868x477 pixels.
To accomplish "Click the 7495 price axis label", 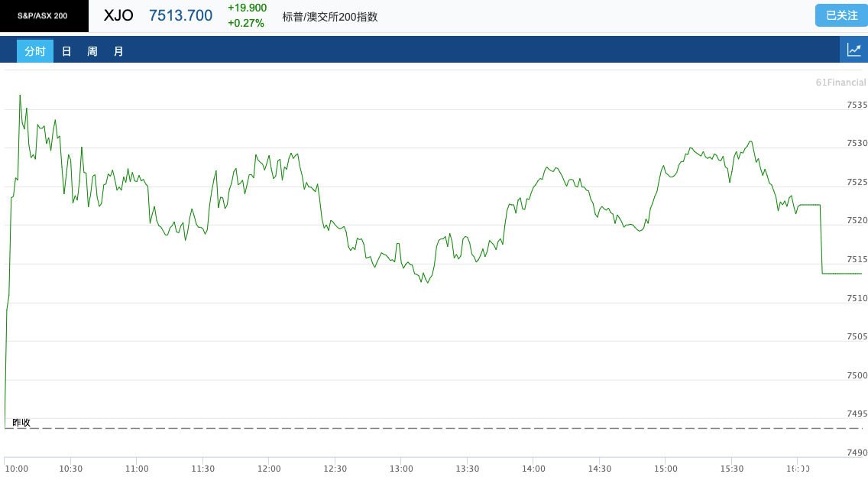I will click(x=857, y=414).
